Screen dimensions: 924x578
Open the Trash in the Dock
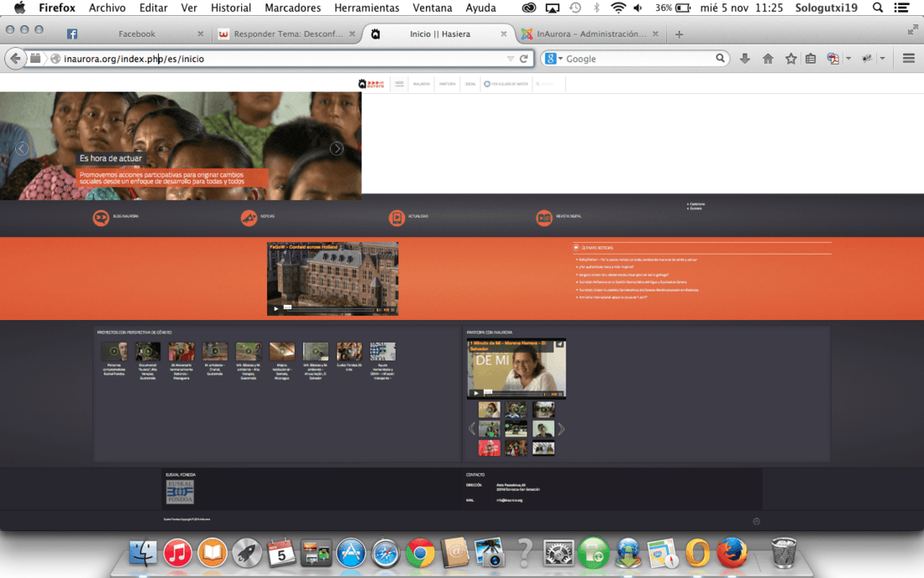click(784, 552)
